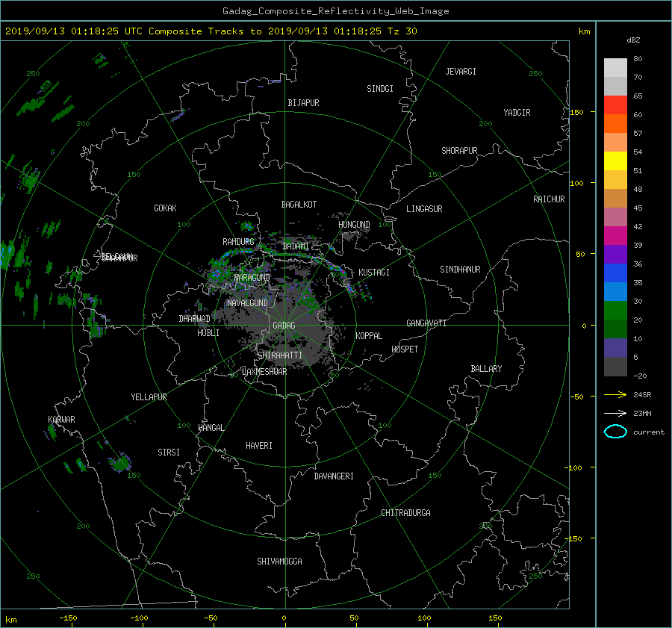Click the SINDGI city label
Viewport: 672px width, 628px height.
click(x=380, y=89)
